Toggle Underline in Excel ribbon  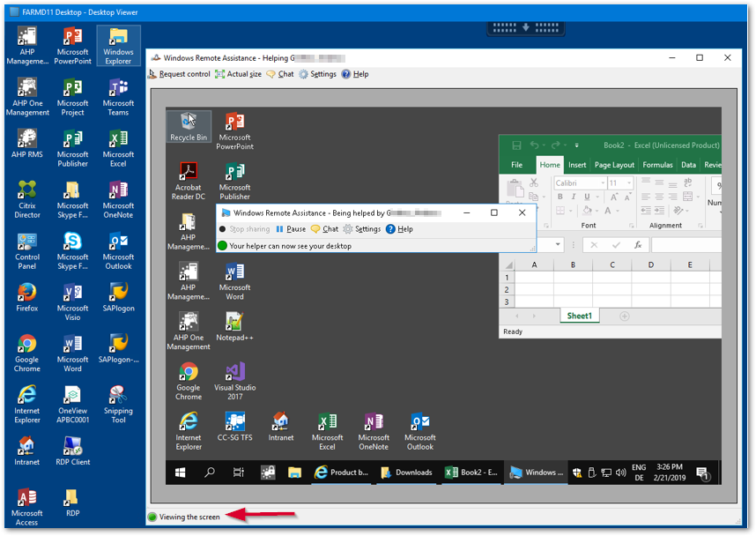tap(587, 197)
